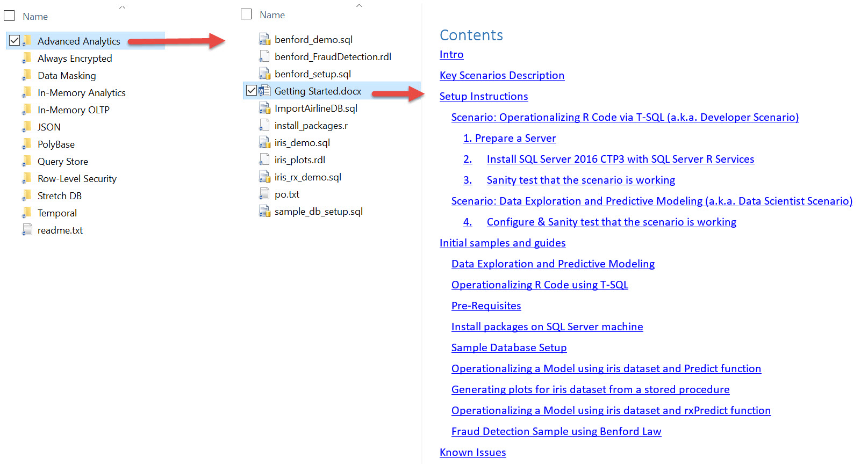The image size is (868, 464).
Task: Open iris dataset and Predict function link
Action: (606, 369)
